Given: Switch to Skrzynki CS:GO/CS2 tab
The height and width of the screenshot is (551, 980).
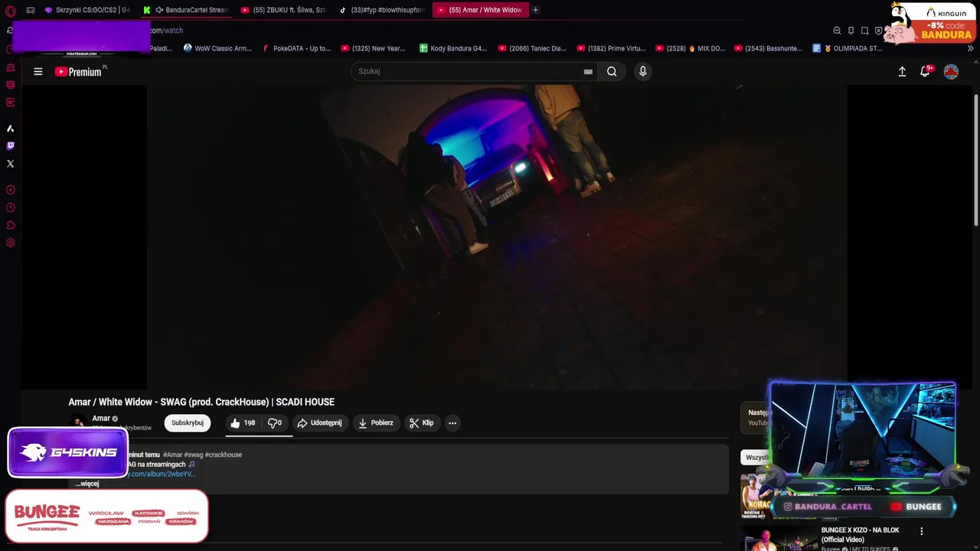Looking at the screenshot, I should (87, 10).
